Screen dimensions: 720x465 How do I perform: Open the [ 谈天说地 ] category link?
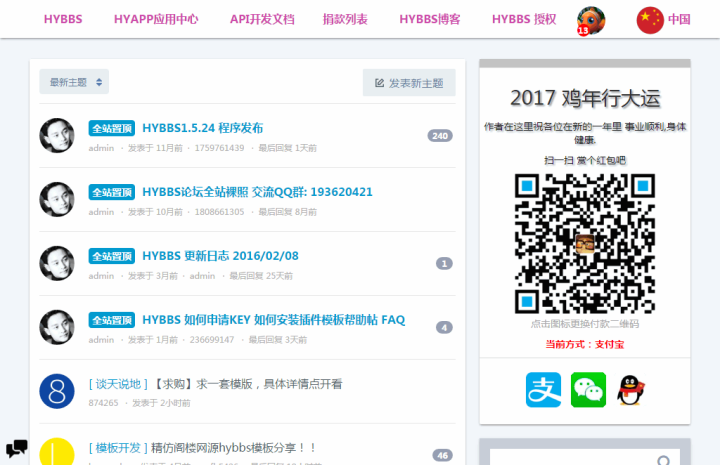[118, 384]
